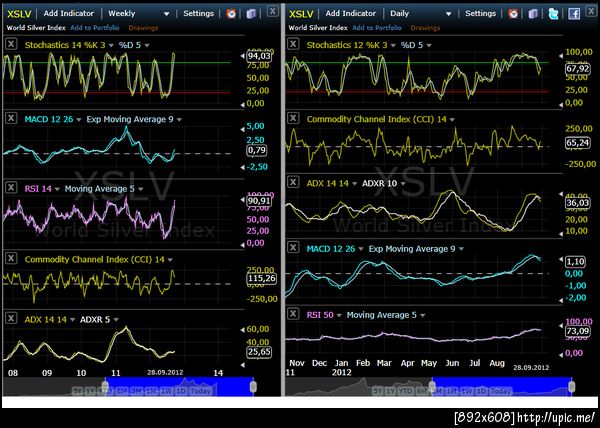Screen dimensions: 600x428
Task: Remove the ADX / ADXR 5 indicator from the Weekly chart
Action: coord(11,318)
